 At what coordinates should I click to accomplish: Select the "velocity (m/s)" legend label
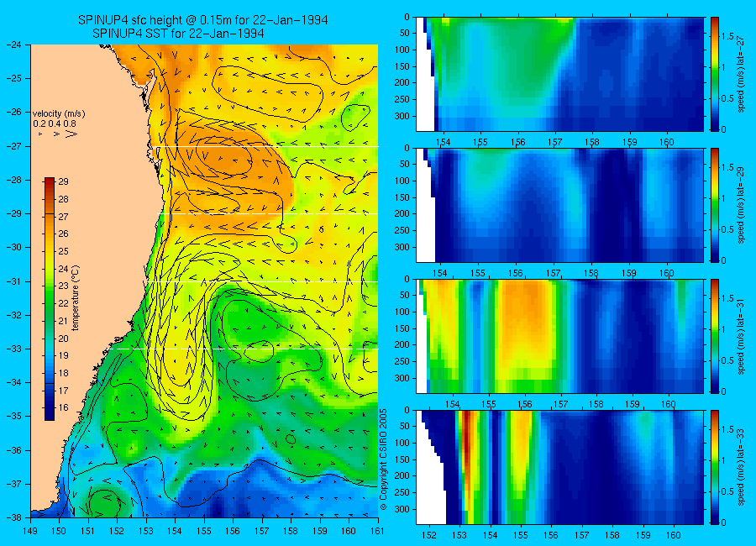59,114
